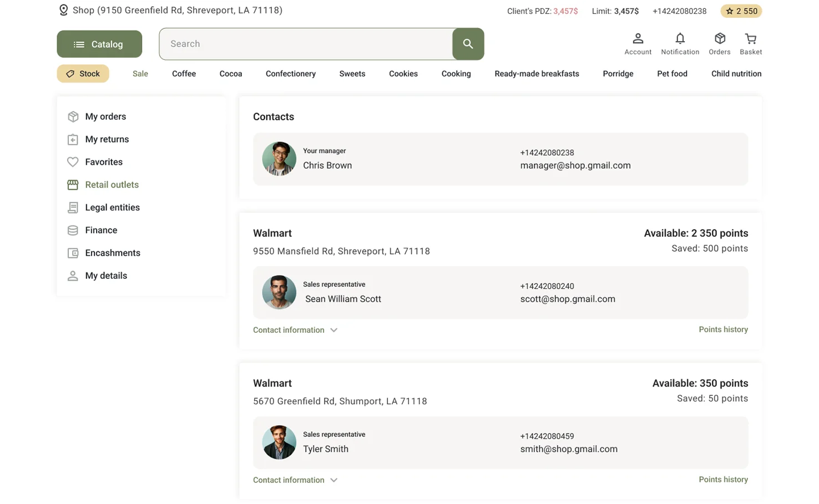Select the Cookies category
Viewport: 819px width, 504px height.
coord(403,74)
